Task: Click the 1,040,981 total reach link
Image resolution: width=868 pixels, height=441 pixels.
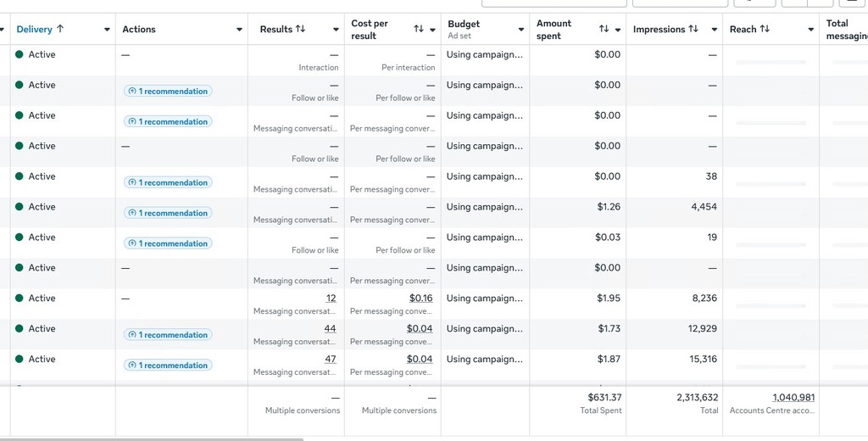Action: [793, 397]
